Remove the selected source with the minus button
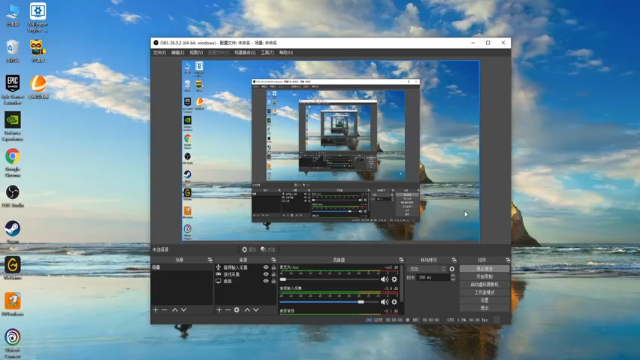This screenshot has height=360, width=640. coord(228,310)
